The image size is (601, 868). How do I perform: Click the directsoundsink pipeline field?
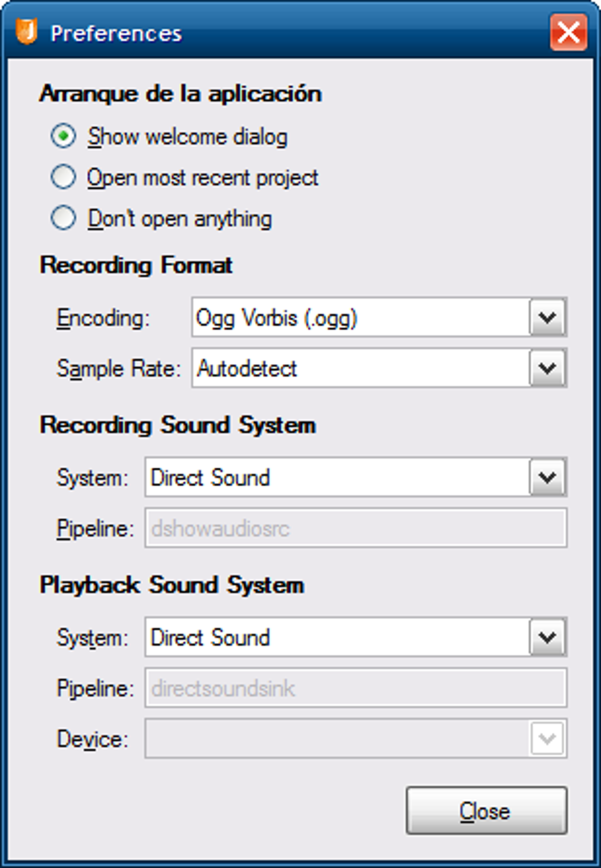[356, 688]
